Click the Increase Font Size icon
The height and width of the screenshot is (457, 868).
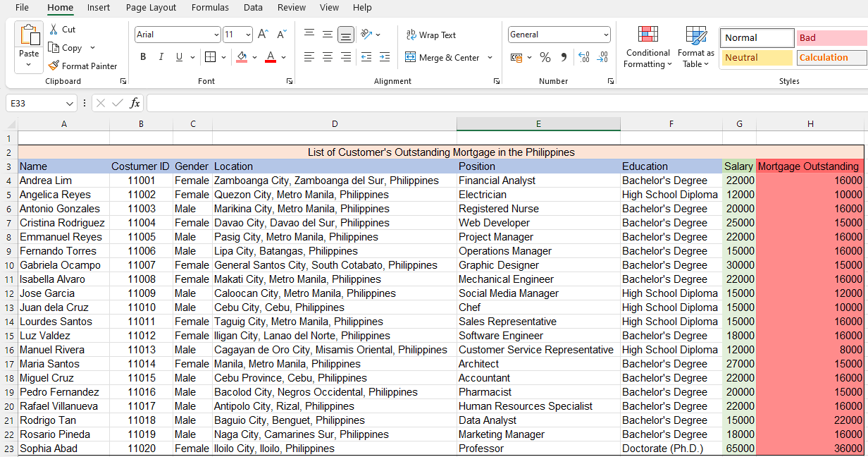coord(263,35)
